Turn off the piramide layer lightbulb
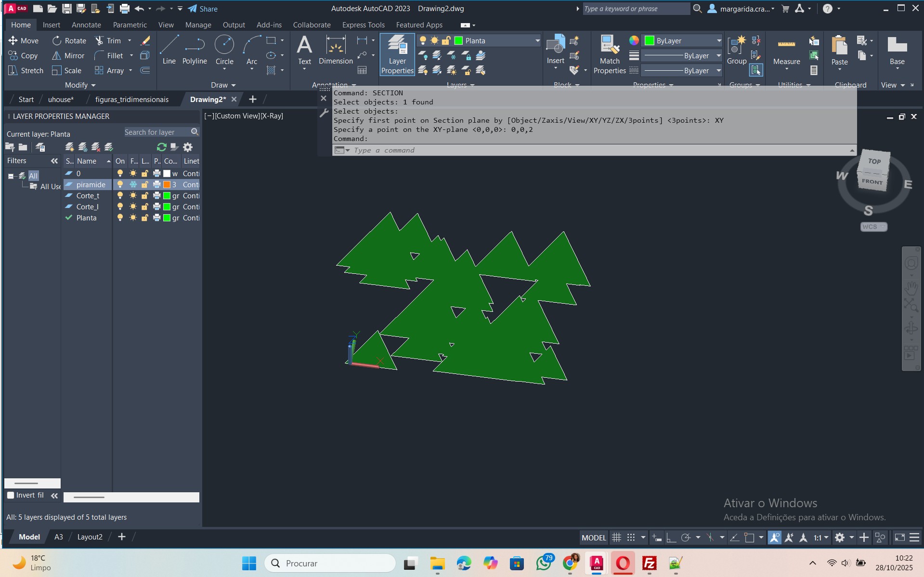924x577 pixels. click(120, 185)
